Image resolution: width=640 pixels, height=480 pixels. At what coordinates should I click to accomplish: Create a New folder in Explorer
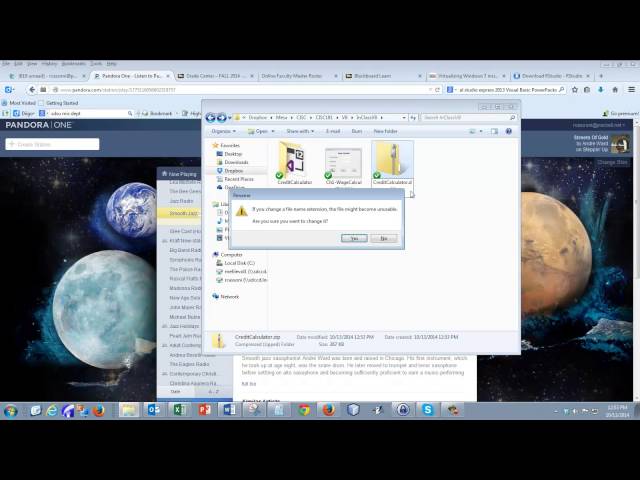point(385,131)
